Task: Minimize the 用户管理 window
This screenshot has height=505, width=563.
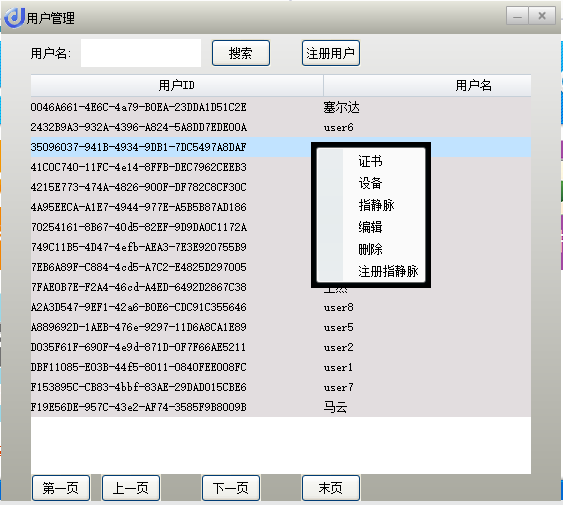Action: click(x=517, y=16)
